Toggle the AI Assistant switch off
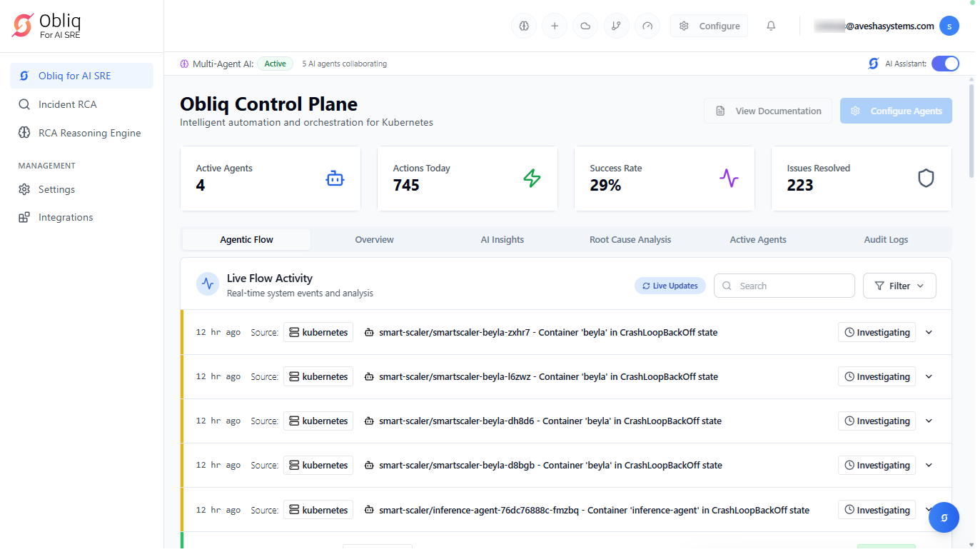This screenshot has height=557, width=980. 945,64
